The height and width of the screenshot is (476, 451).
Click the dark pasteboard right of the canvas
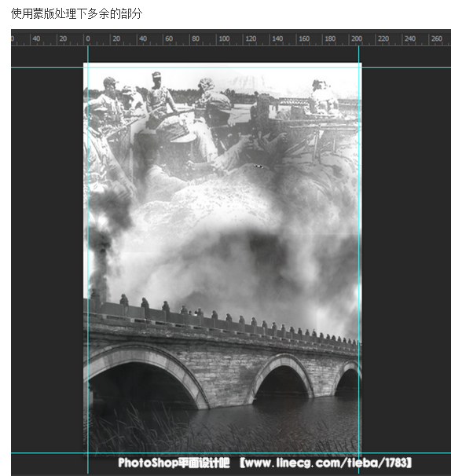click(x=405, y=259)
